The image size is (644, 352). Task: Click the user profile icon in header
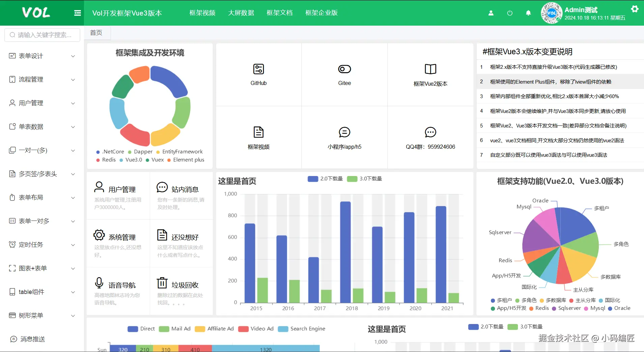(491, 13)
